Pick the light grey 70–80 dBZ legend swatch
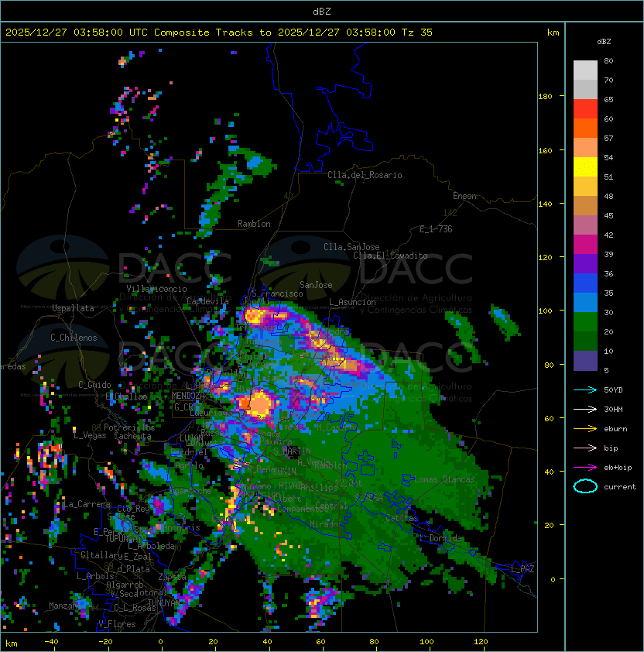The width and height of the screenshot is (644, 652). pyautogui.click(x=585, y=70)
